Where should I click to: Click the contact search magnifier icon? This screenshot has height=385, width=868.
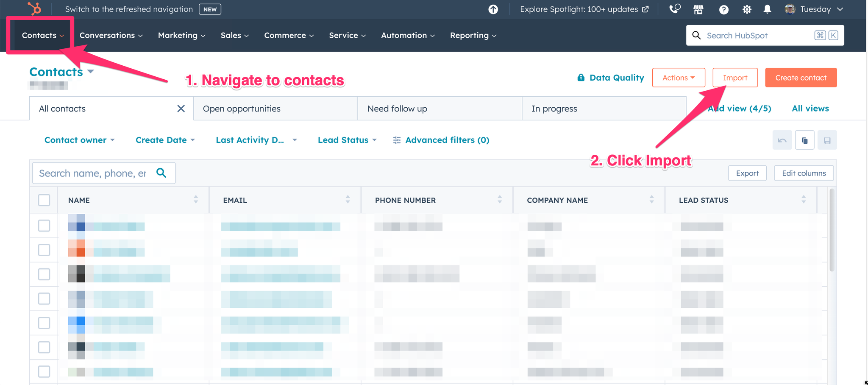[161, 173]
